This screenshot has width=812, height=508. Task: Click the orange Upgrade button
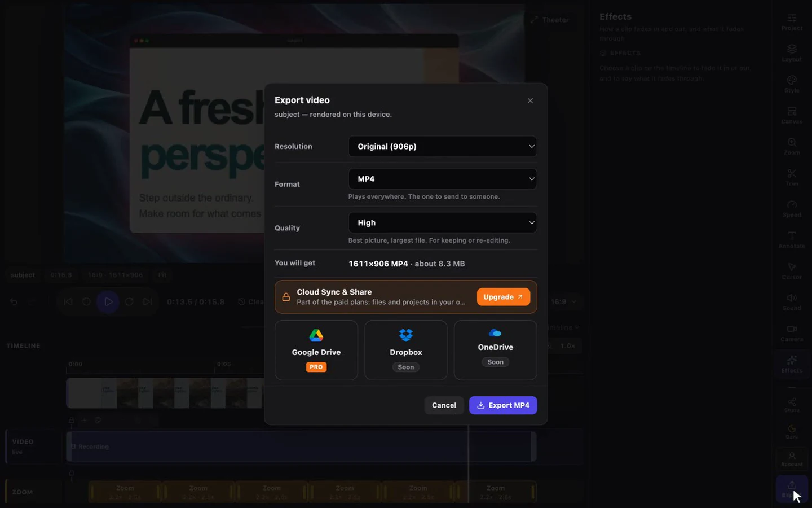pyautogui.click(x=504, y=297)
